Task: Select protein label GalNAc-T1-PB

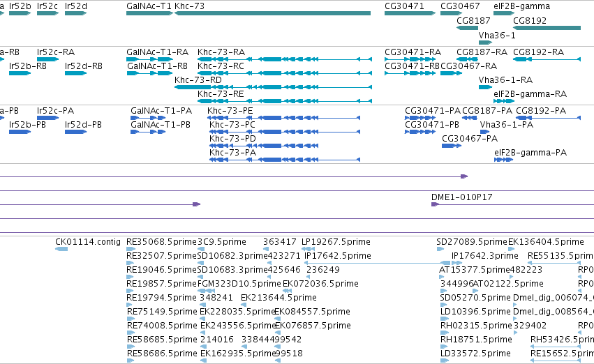Action: 161,125
